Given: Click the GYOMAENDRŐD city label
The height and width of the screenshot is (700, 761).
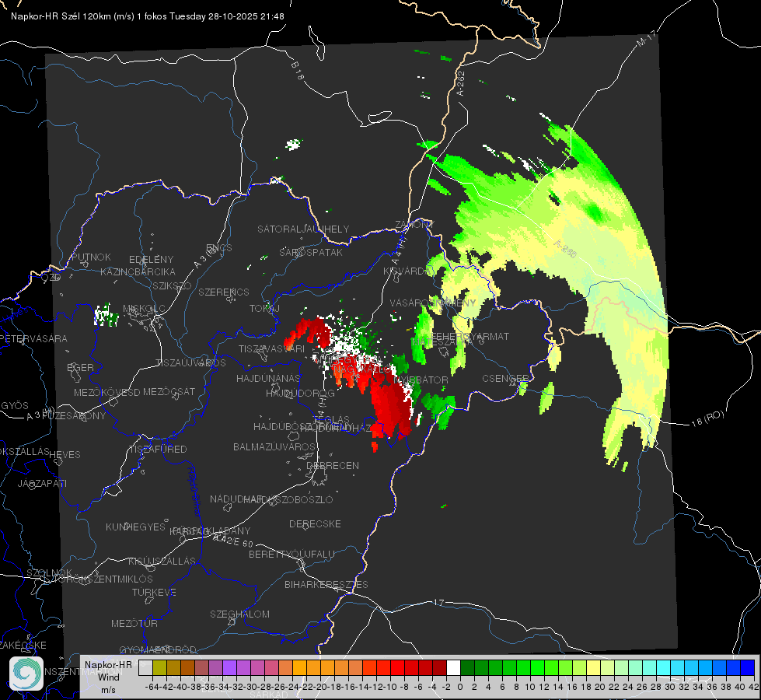Looking at the screenshot, I should point(158,649).
